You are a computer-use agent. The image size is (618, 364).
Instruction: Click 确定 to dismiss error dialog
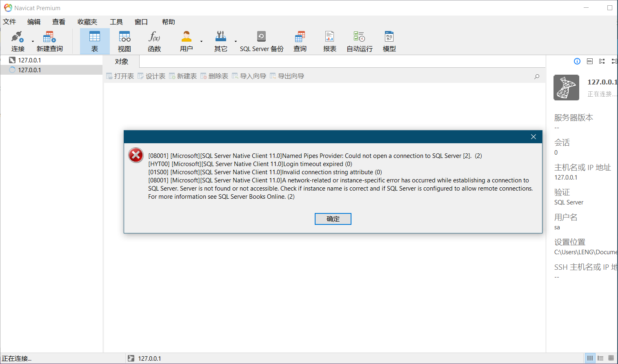pos(333,219)
